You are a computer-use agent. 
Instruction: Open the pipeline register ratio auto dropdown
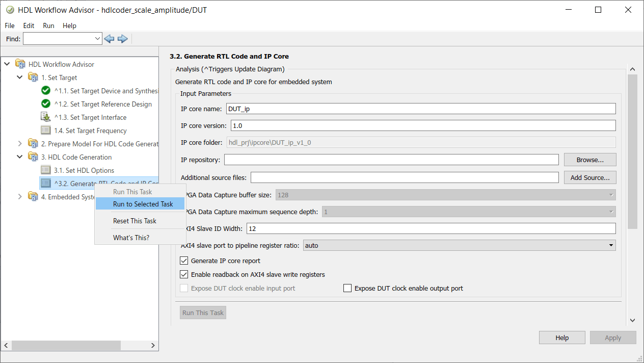(x=459, y=245)
